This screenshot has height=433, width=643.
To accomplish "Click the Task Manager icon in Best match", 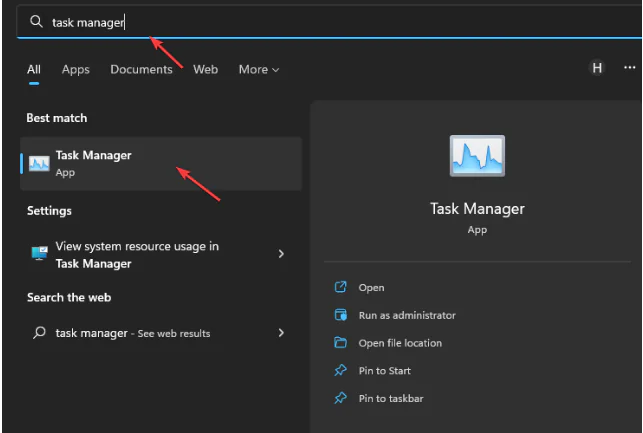I will [40, 163].
